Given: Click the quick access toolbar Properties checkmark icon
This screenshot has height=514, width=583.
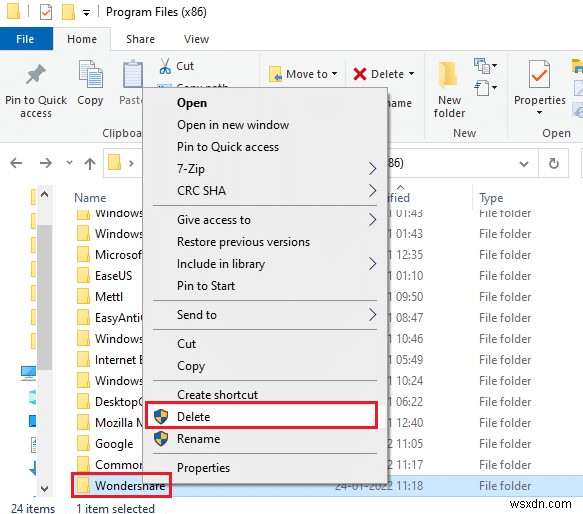Looking at the screenshot, I should (46, 12).
